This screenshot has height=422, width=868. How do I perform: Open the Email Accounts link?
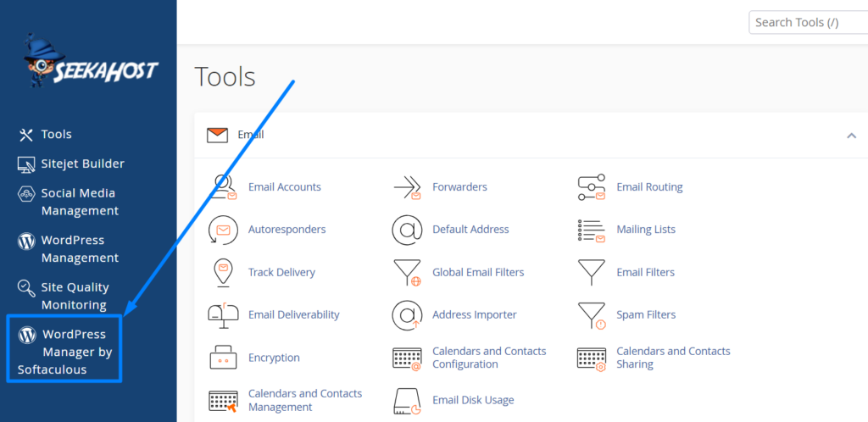285,187
